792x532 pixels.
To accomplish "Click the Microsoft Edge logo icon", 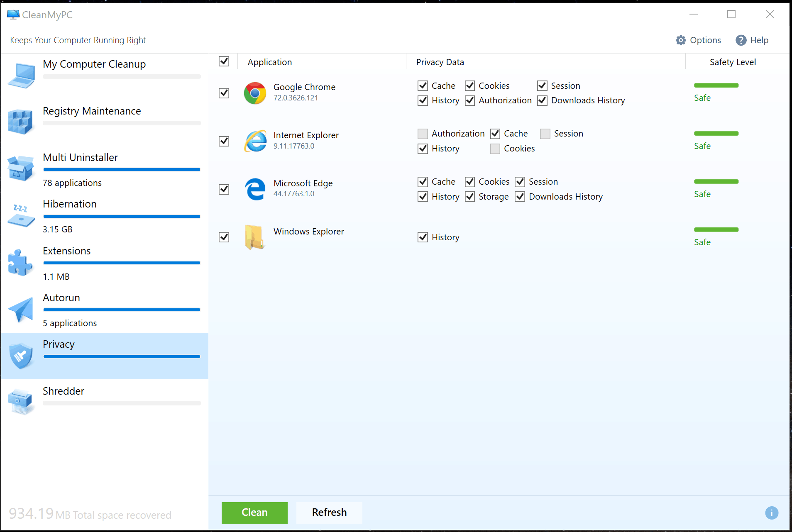I will click(x=255, y=189).
